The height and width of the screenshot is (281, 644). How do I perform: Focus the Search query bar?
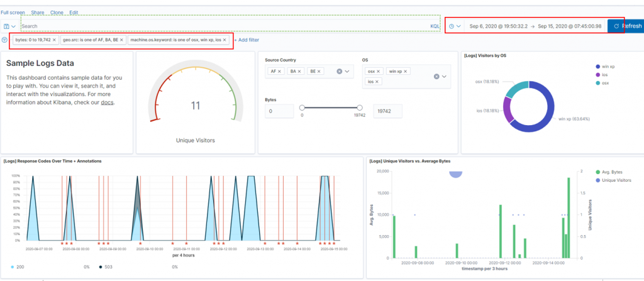click(224, 26)
